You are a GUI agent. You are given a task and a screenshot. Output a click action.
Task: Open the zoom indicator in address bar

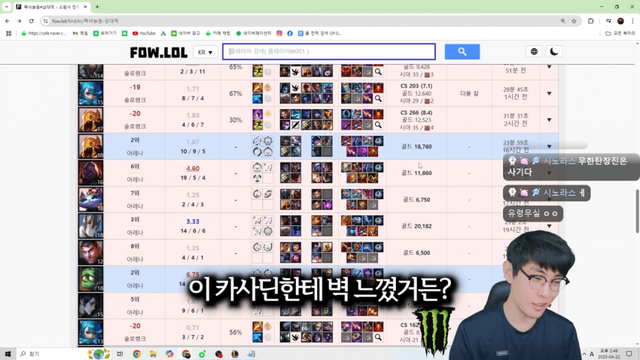tap(563, 21)
